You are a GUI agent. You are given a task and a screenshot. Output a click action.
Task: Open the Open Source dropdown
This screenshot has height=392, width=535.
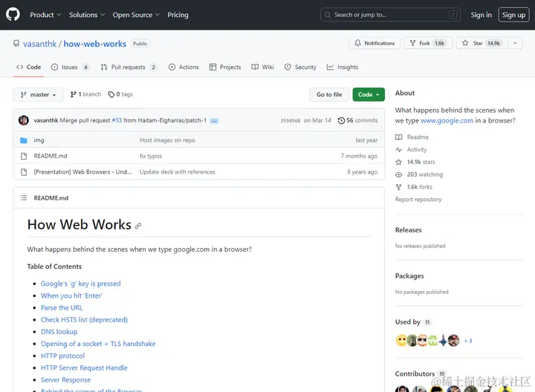(136, 15)
